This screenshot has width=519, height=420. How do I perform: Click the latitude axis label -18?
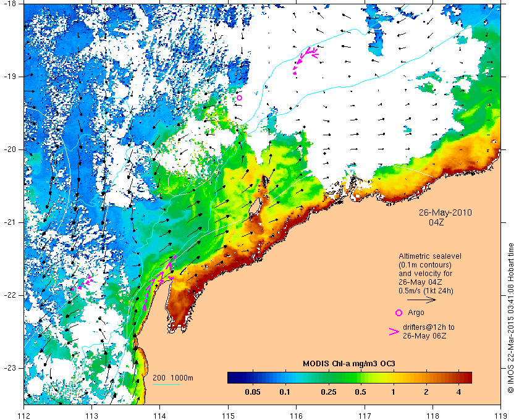(9, 4)
